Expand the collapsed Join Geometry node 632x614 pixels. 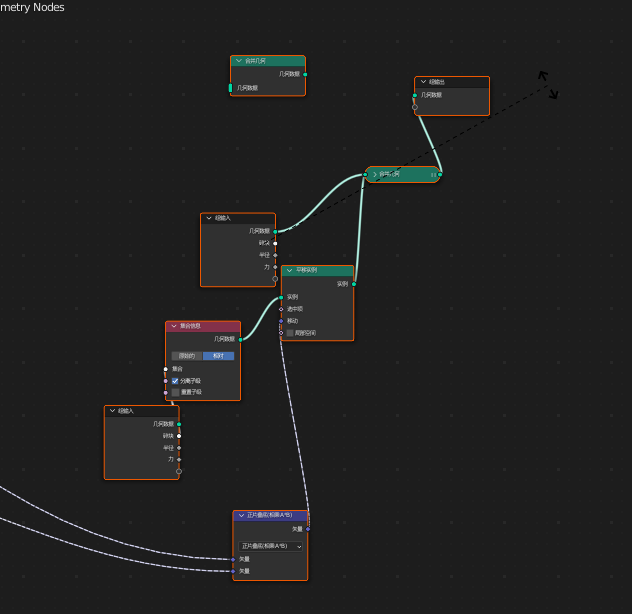click(375, 174)
